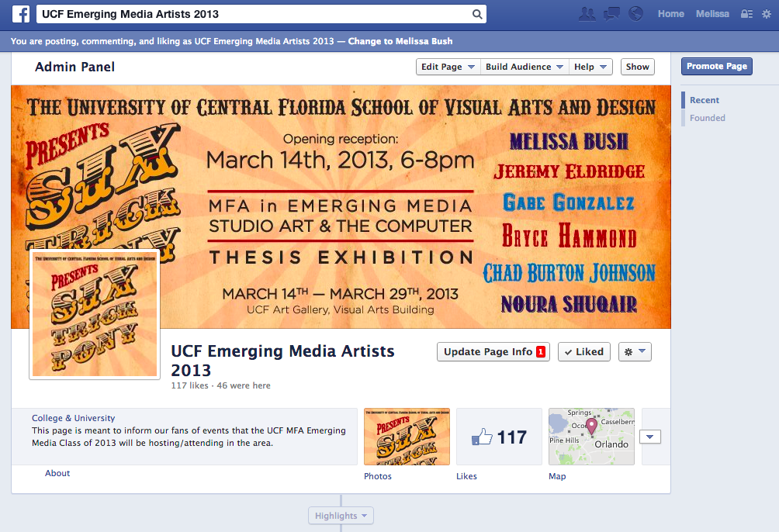Click the Likes label link
The width and height of the screenshot is (779, 532).
(466, 476)
